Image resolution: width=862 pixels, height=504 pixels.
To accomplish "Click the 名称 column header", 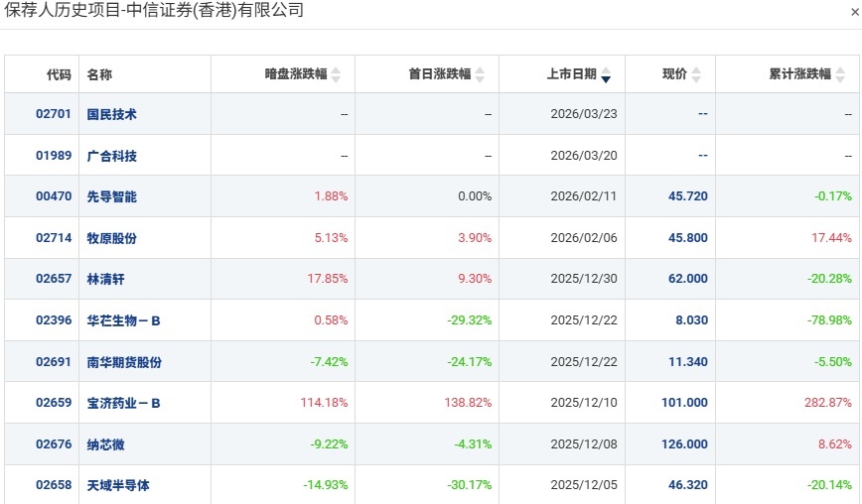I will [99, 74].
